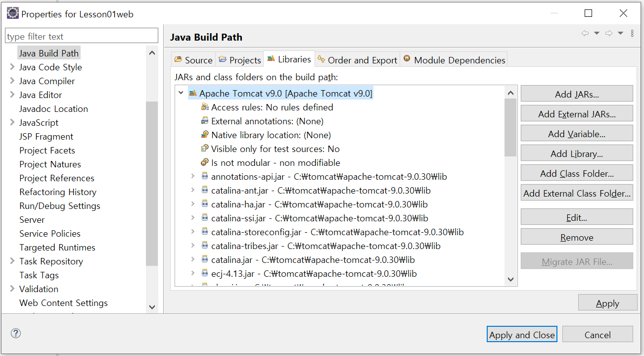644x356 pixels.
Task: Open the Module Dependencies tab
Action: coord(454,60)
